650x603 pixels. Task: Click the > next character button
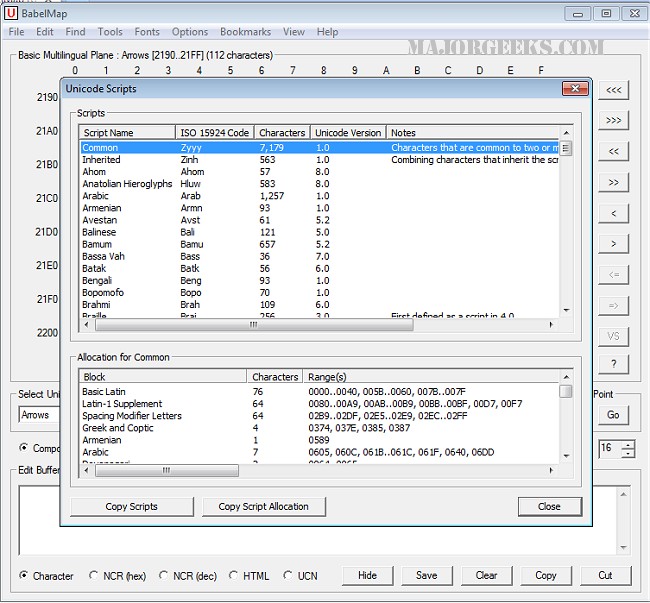[614, 244]
